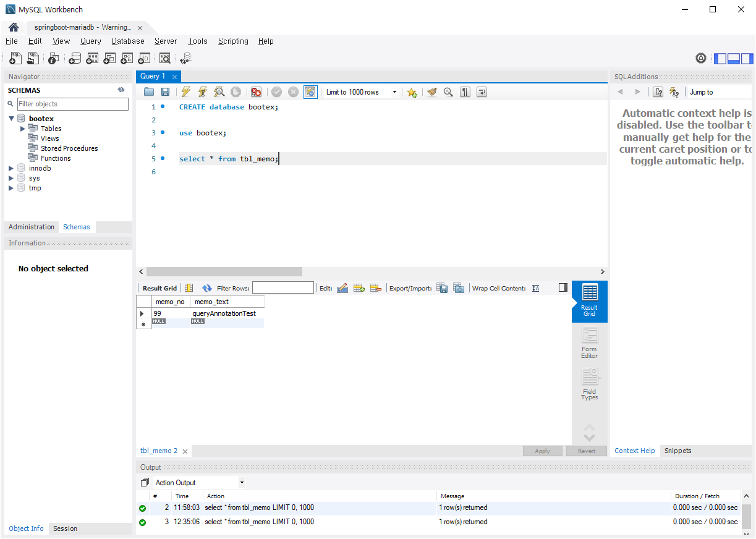Create a new SQL tab icon
The image size is (756, 539).
16,58
